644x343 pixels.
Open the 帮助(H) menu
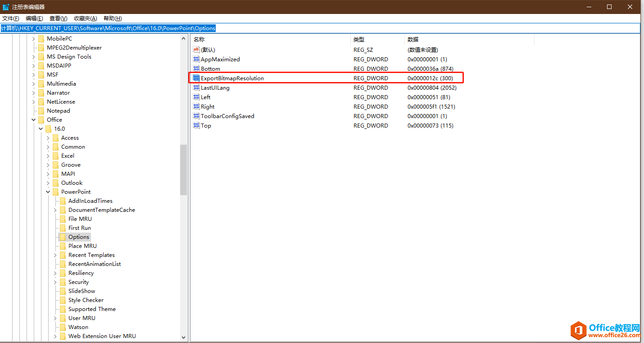click(113, 18)
